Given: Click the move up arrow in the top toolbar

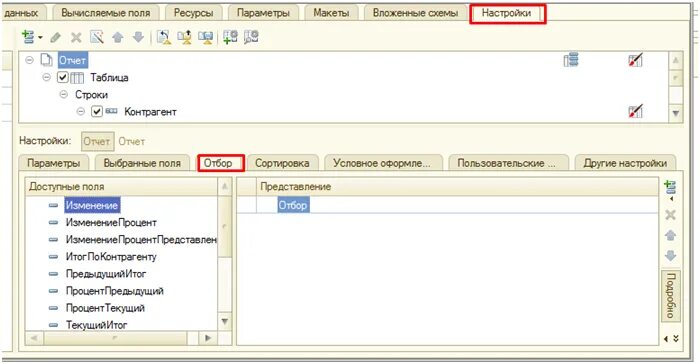Looking at the screenshot, I should pos(118,37).
